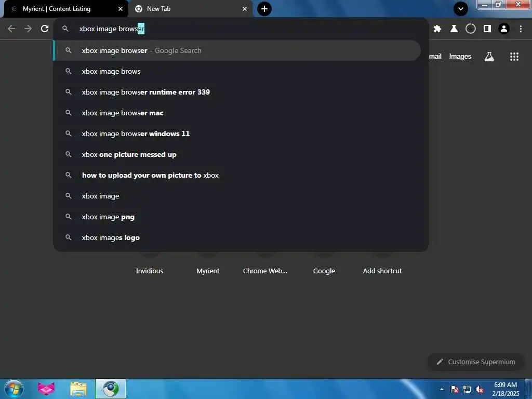This screenshot has height=399, width=532.
Task: Toggle the side panel icon
Action: pyautogui.click(x=487, y=29)
